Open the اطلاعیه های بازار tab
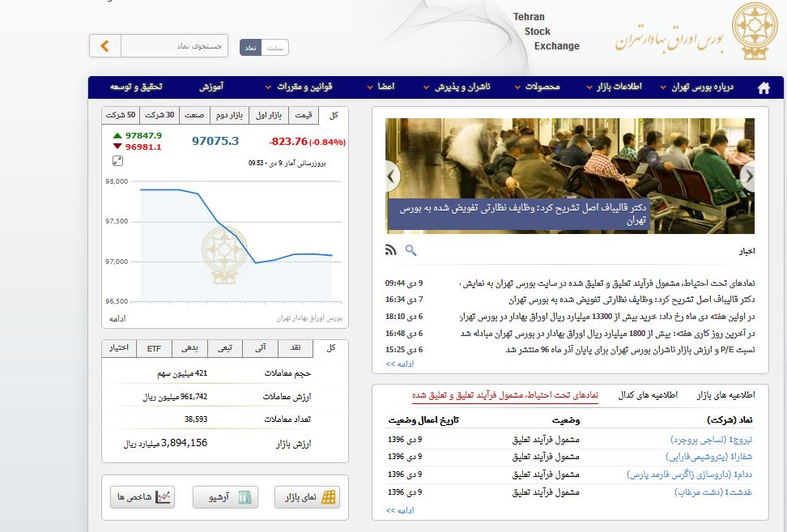 (x=725, y=395)
